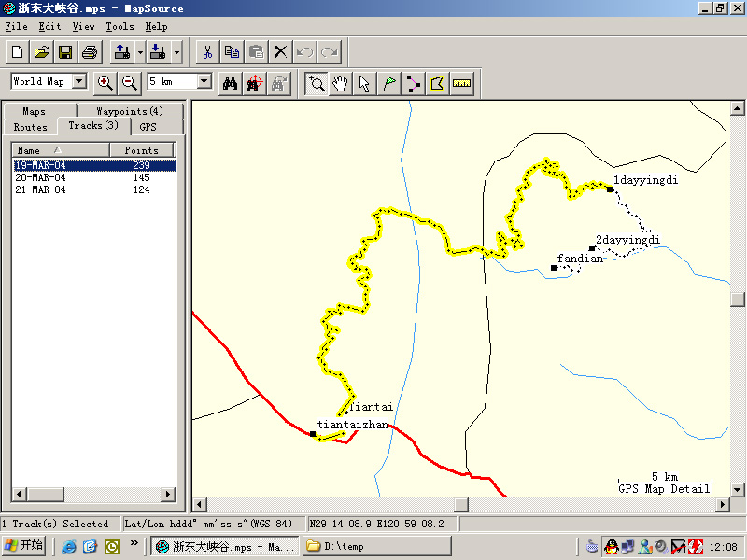
Task: Click the Zoom In magnifier button
Action: (x=105, y=83)
